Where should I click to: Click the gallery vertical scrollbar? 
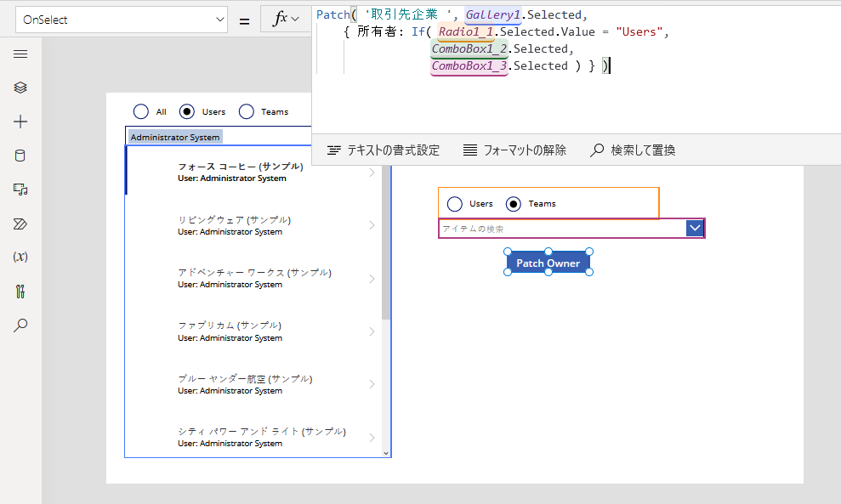[386, 255]
